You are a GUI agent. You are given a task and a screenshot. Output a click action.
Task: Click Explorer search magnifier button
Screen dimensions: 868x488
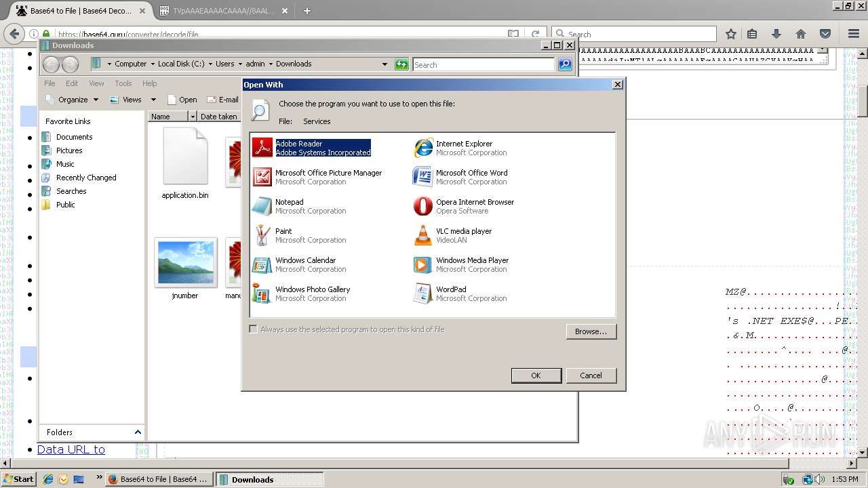coord(565,64)
